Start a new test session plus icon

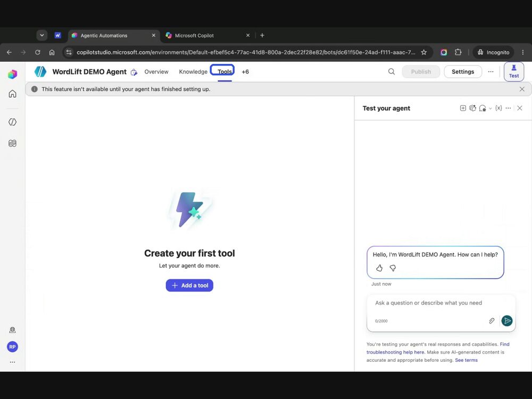pos(463,108)
